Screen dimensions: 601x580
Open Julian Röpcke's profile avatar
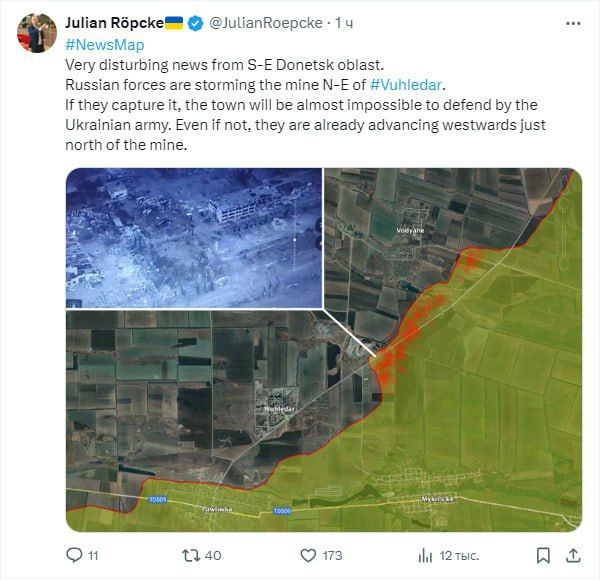36,33
